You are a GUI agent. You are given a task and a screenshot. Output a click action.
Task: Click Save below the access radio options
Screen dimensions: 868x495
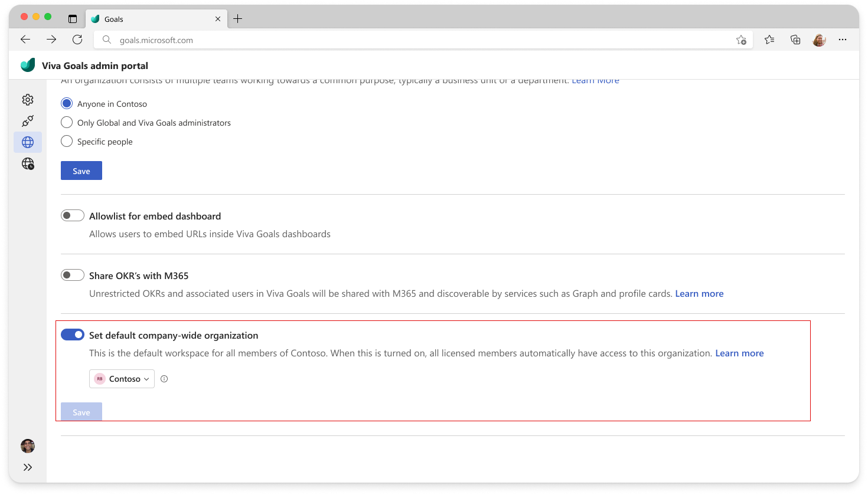point(81,170)
